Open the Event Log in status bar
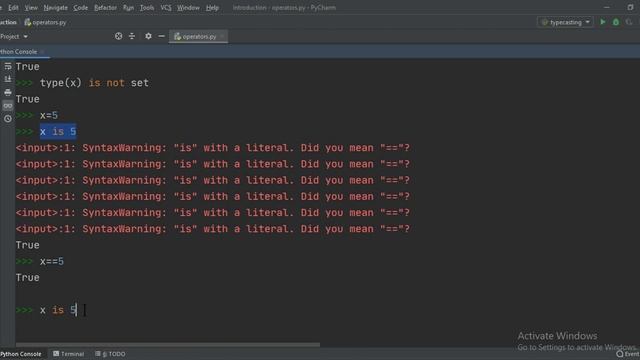Screen dimensions: 640x360 (629, 354)
